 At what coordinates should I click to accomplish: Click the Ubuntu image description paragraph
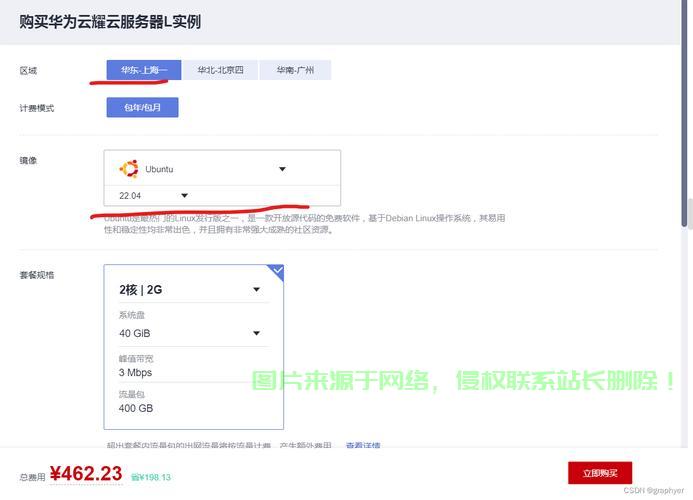[305, 224]
